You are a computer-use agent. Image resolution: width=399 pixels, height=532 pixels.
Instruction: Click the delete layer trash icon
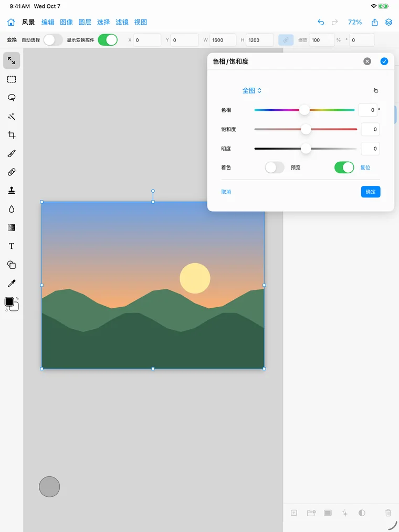pyautogui.click(x=388, y=513)
